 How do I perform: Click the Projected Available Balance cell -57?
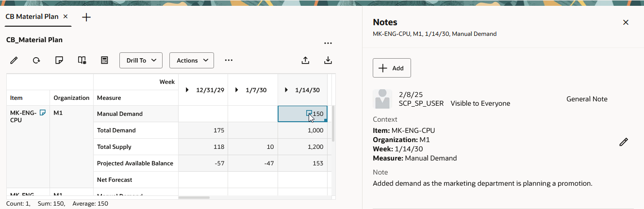pyautogui.click(x=203, y=163)
